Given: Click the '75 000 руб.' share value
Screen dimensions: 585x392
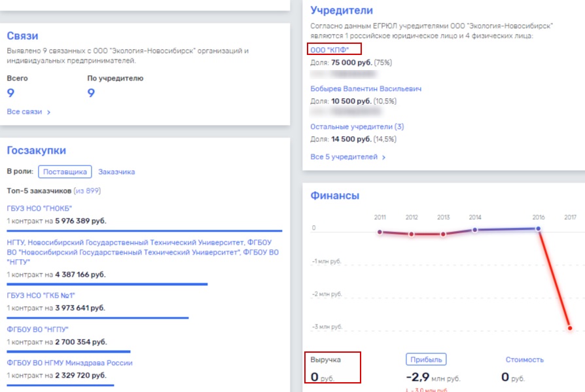Looking at the screenshot, I should 351,63.
